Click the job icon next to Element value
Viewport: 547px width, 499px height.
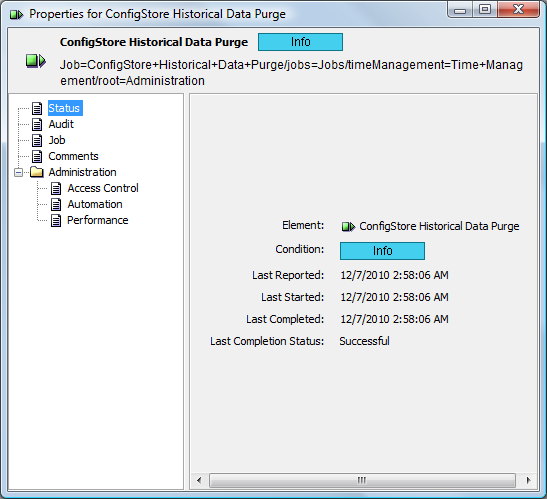coord(348,227)
